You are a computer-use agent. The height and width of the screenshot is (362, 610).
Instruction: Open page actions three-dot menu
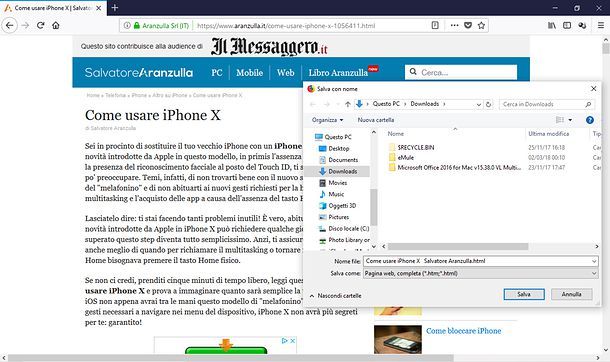click(454, 25)
